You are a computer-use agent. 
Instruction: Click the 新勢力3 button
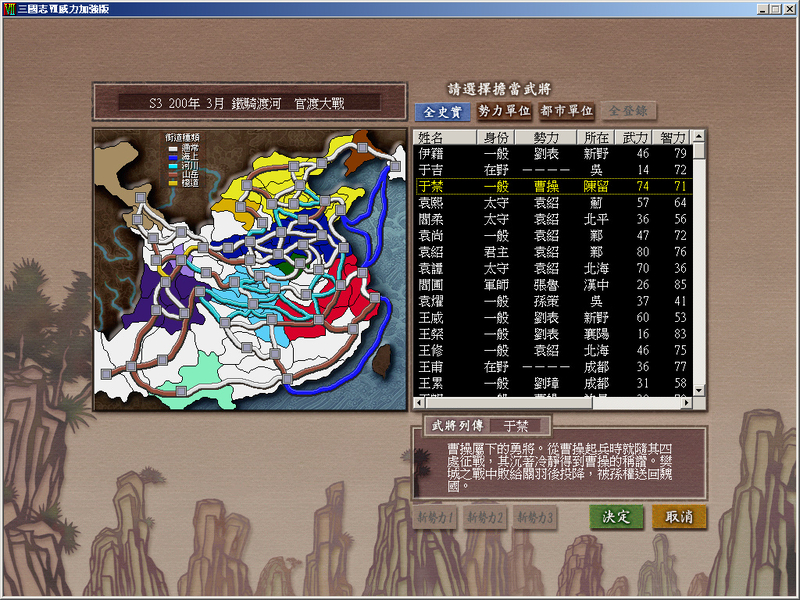tap(534, 518)
